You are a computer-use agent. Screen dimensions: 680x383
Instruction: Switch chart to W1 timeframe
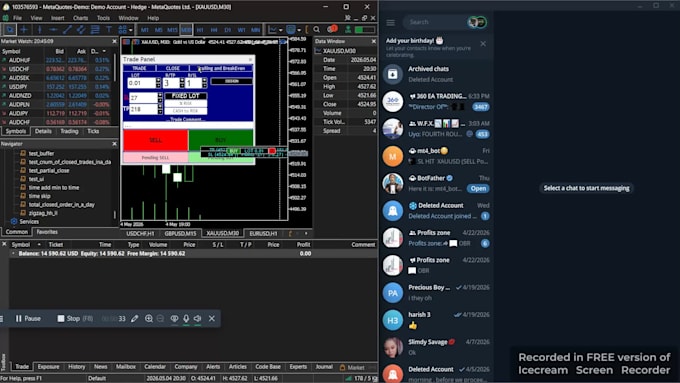pyautogui.click(x=242, y=30)
